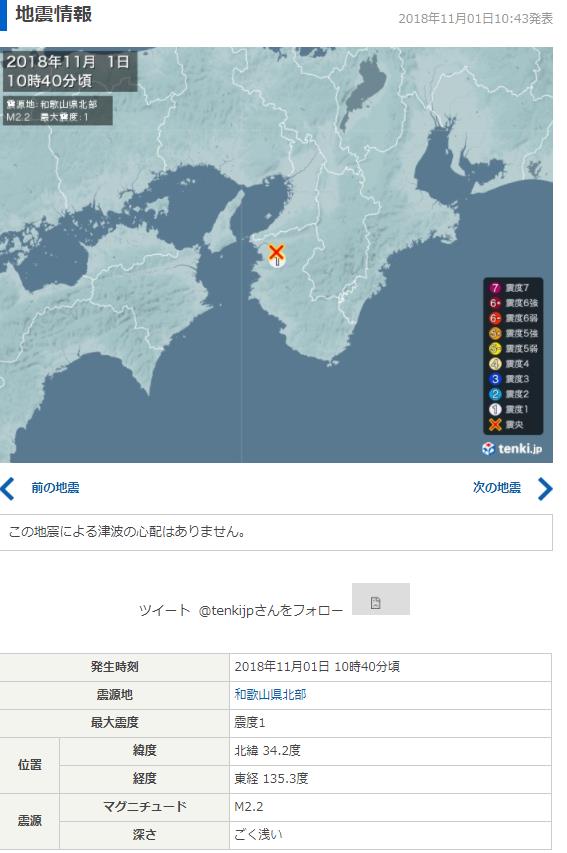Click the right chevron for next earthquake
This screenshot has width=567, height=853.
click(x=545, y=489)
